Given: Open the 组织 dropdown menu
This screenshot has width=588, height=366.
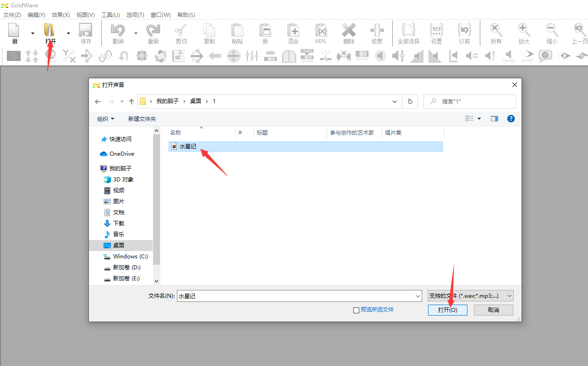Looking at the screenshot, I should point(106,119).
